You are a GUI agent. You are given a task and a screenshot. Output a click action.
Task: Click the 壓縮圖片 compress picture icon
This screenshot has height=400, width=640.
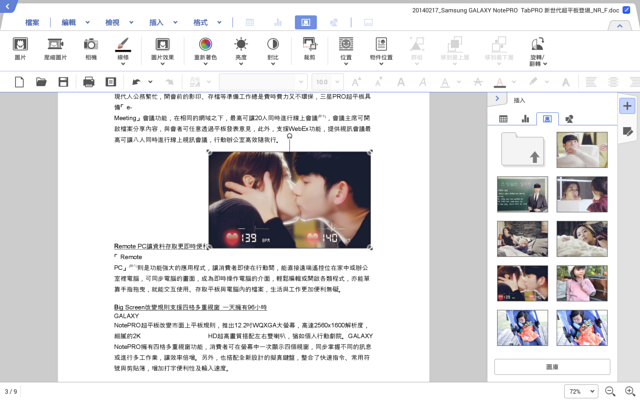pos(56,48)
